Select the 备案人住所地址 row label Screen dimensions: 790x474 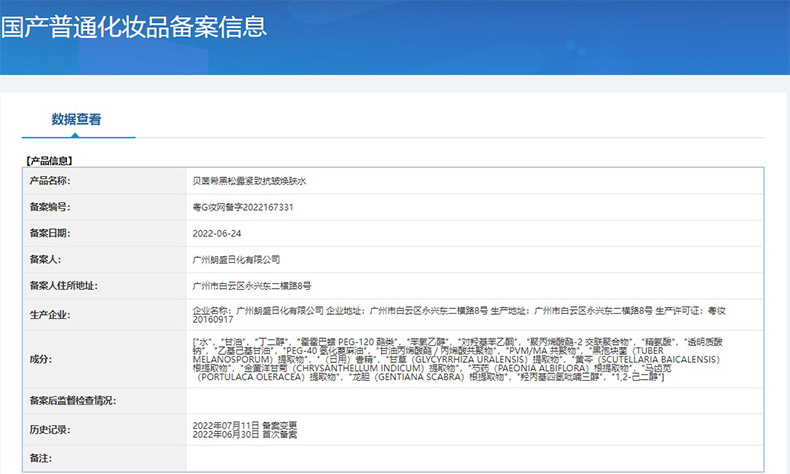click(x=64, y=285)
